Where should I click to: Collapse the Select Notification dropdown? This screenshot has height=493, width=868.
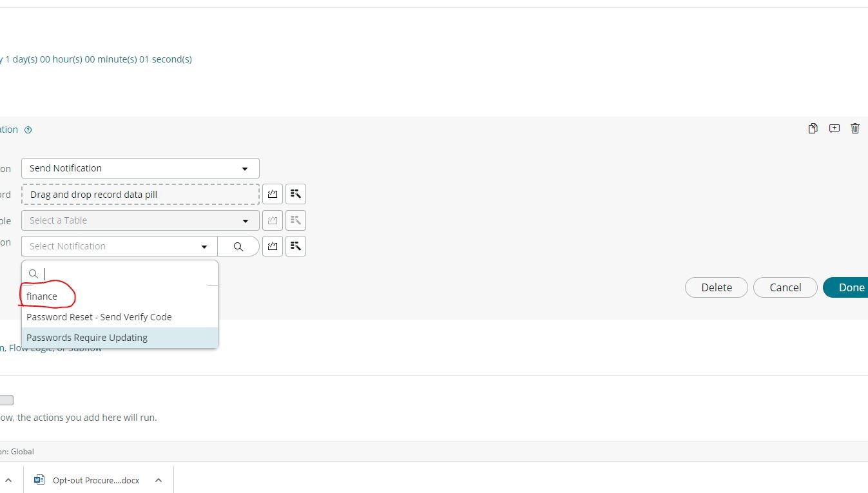204,246
